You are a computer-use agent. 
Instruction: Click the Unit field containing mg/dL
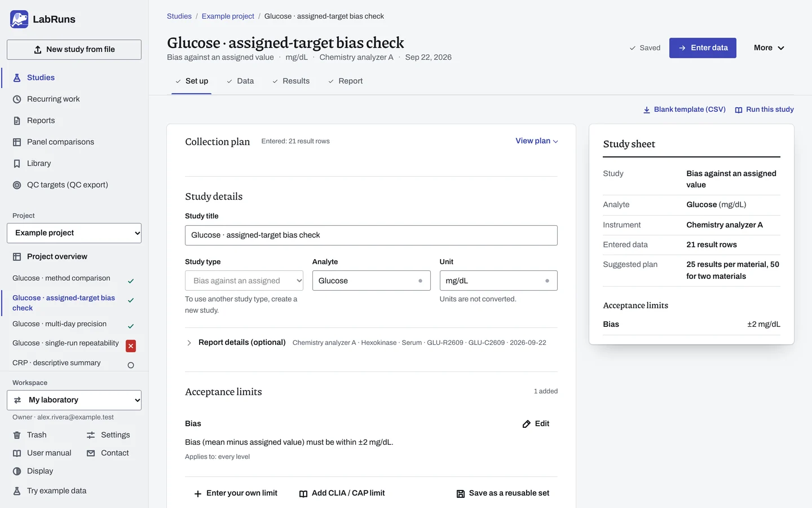[x=498, y=281]
